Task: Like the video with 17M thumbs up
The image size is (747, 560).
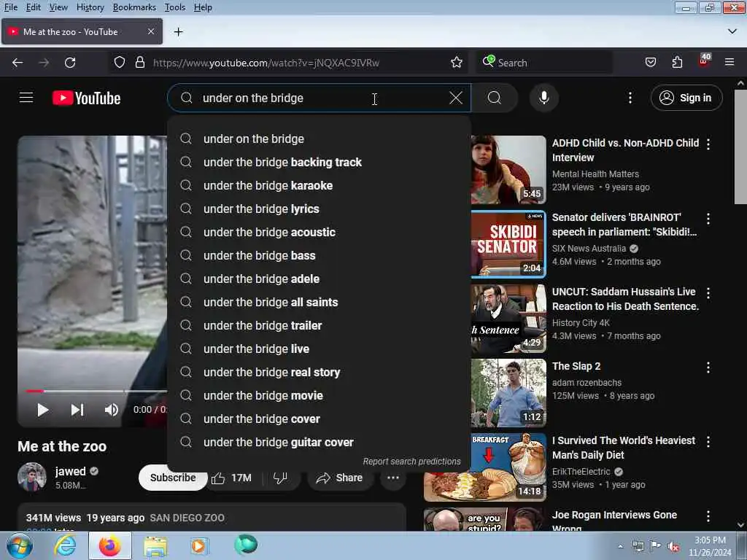Action: coord(231,478)
